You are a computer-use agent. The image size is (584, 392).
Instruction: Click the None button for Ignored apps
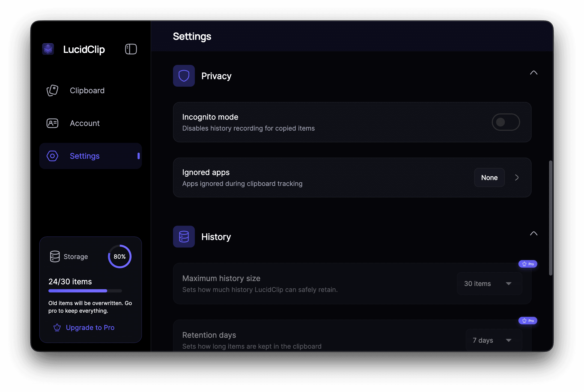click(x=489, y=177)
